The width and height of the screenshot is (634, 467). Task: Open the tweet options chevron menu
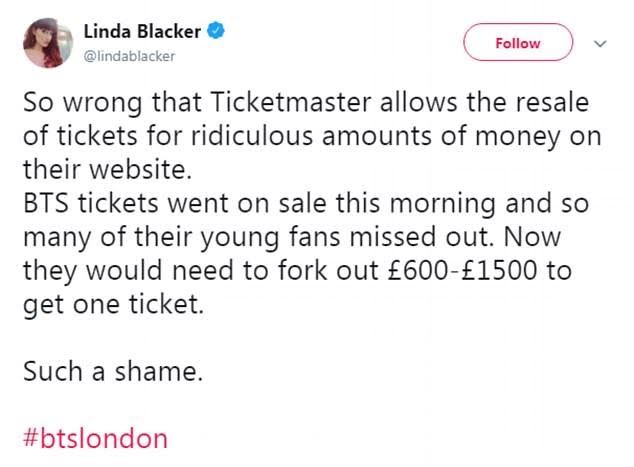tap(600, 43)
